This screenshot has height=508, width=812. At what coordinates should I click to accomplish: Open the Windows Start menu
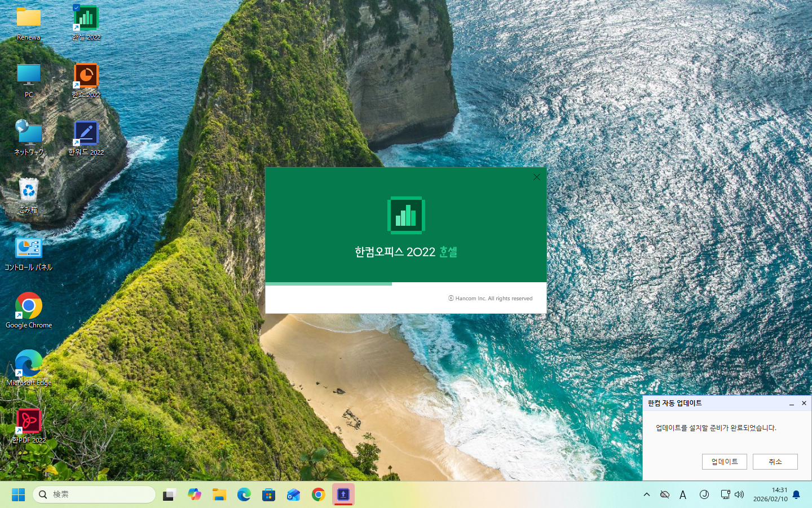18,494
